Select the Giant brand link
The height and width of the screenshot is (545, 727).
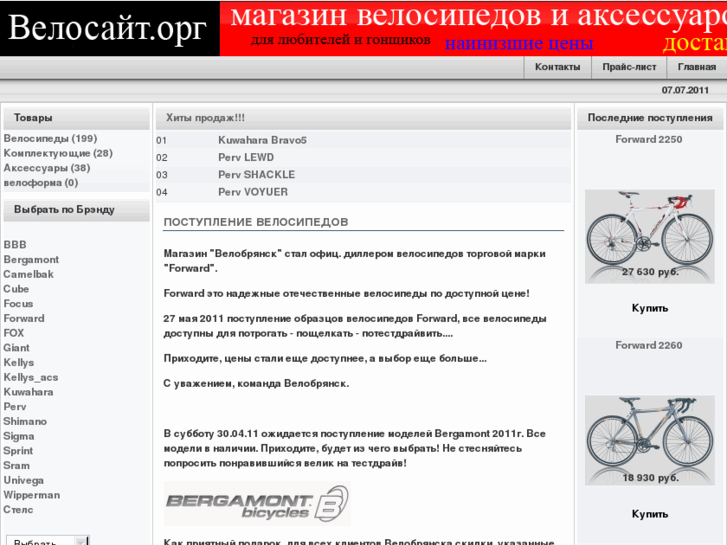coord(16,348)
